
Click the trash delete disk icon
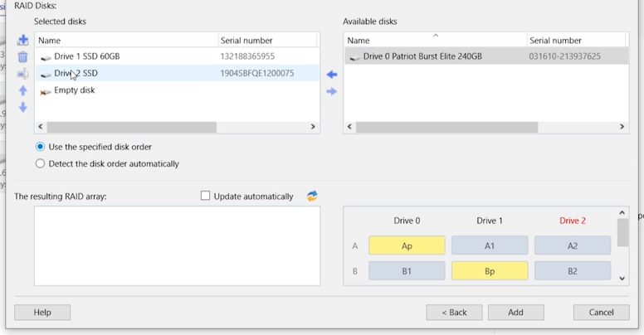point(23,56)
